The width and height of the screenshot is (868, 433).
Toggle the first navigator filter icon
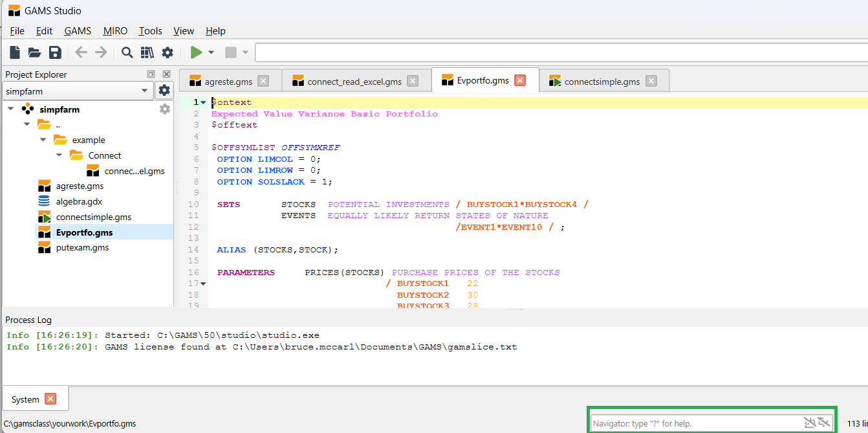809,423
